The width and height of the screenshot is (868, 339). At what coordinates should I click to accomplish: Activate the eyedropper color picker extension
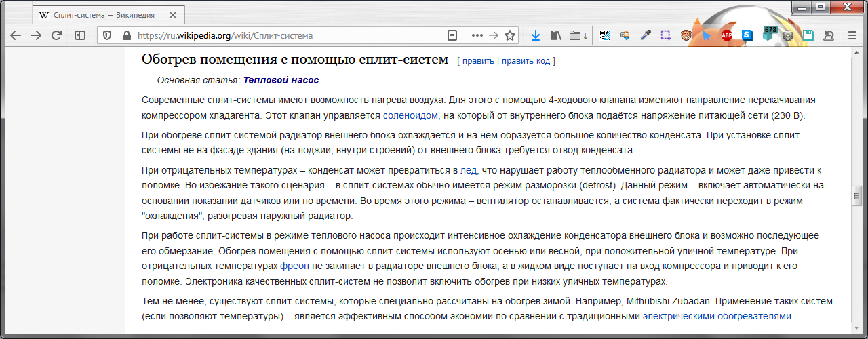[646, 35]
